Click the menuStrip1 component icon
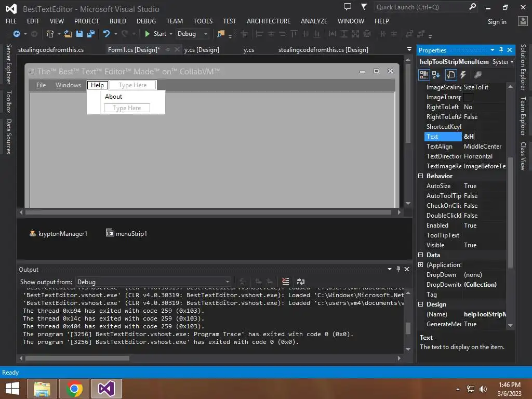The image size is (532, 399). [x=110, y=233]
